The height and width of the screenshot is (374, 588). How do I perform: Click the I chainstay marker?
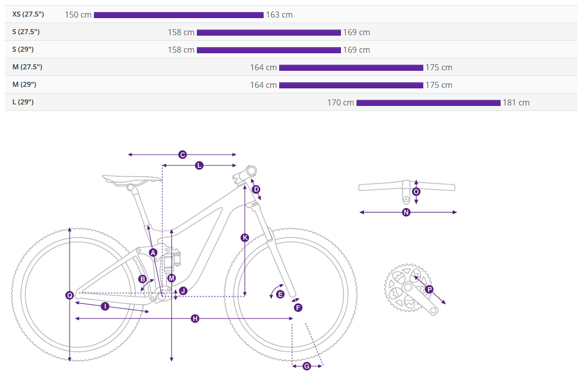coord(105,306)
